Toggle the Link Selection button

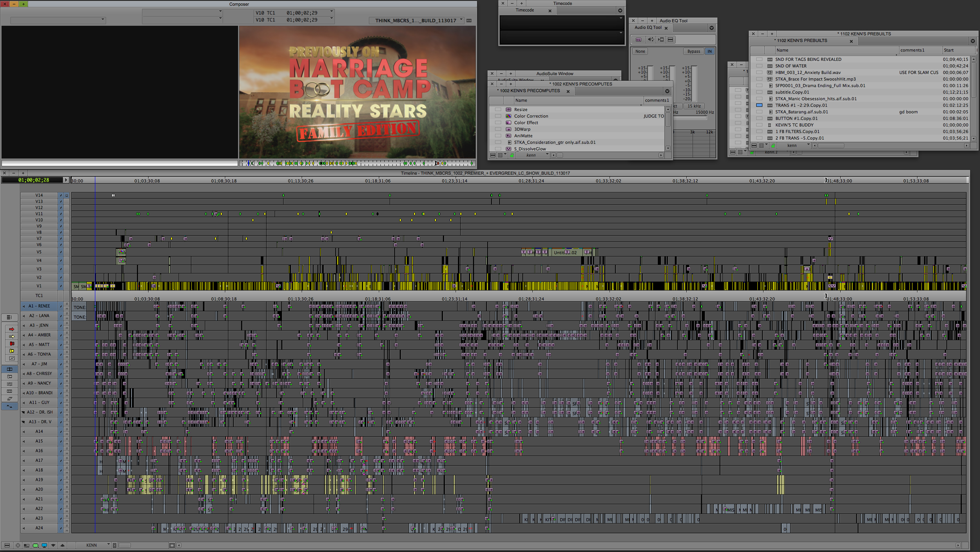[x=9, y=407]
